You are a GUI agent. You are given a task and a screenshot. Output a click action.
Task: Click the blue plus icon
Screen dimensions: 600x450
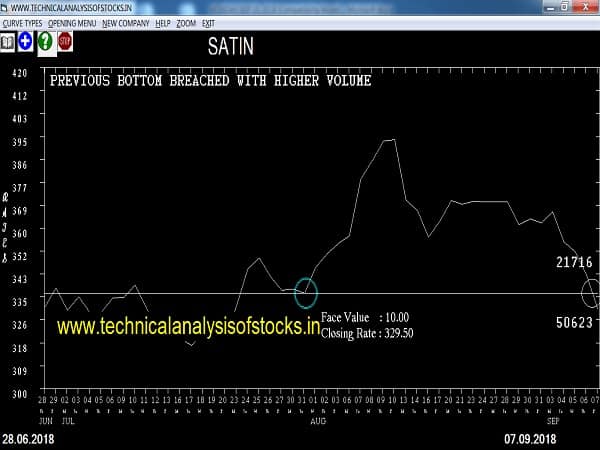pos(26,42)
